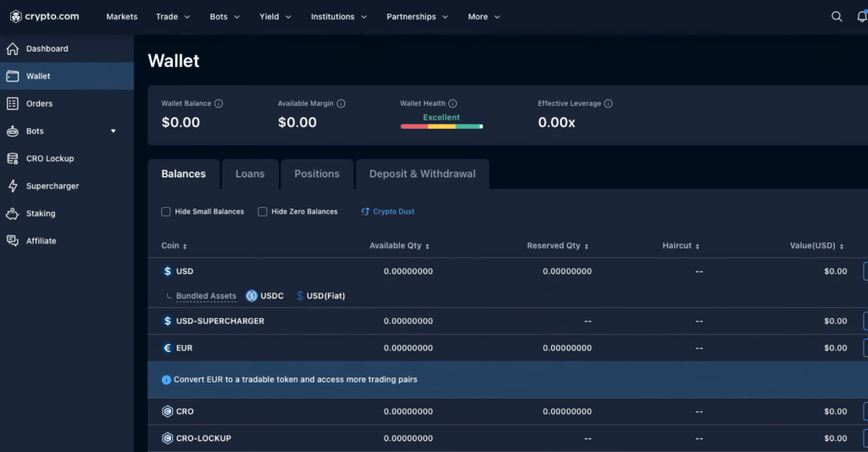Click the Wallet Health indicator bar
Viewport: 868px width, 452px height.
[442, 126]
